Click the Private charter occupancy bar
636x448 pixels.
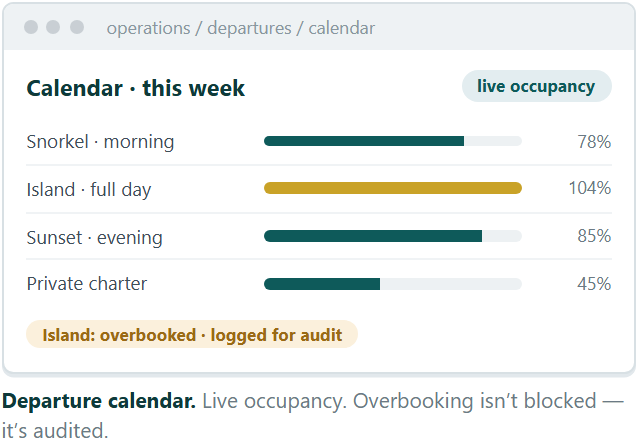(393, 284)
